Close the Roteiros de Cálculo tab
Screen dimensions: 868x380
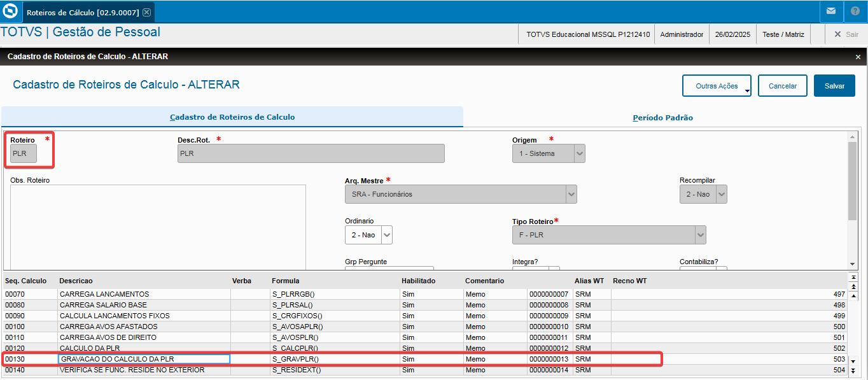146,12
